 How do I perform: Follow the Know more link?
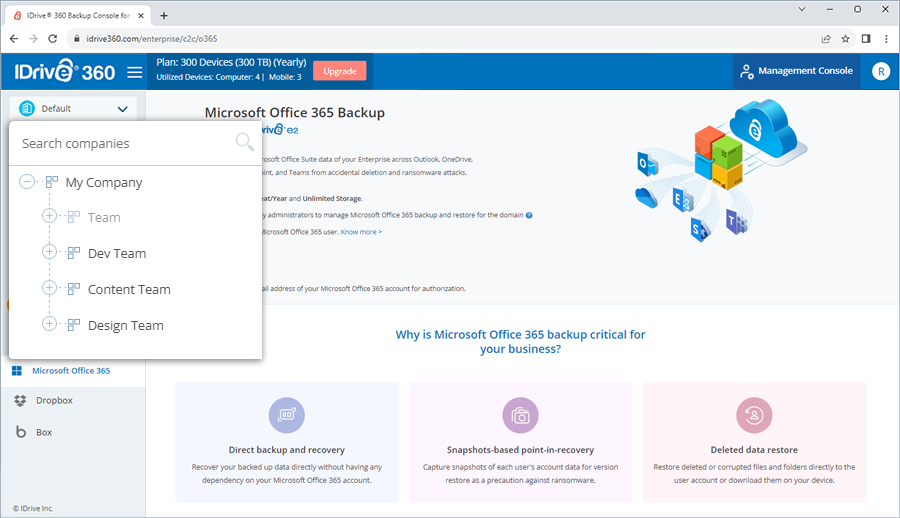point(361,232)
